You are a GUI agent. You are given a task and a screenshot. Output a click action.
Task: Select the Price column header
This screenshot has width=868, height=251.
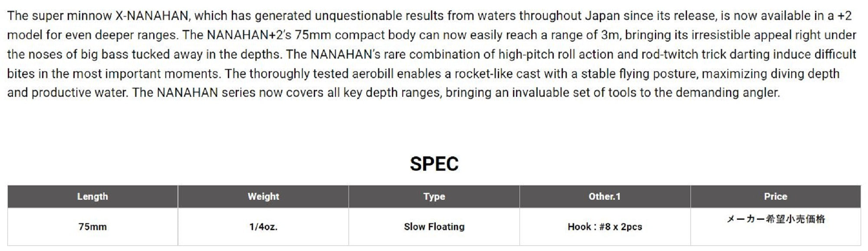pos(775,196)
